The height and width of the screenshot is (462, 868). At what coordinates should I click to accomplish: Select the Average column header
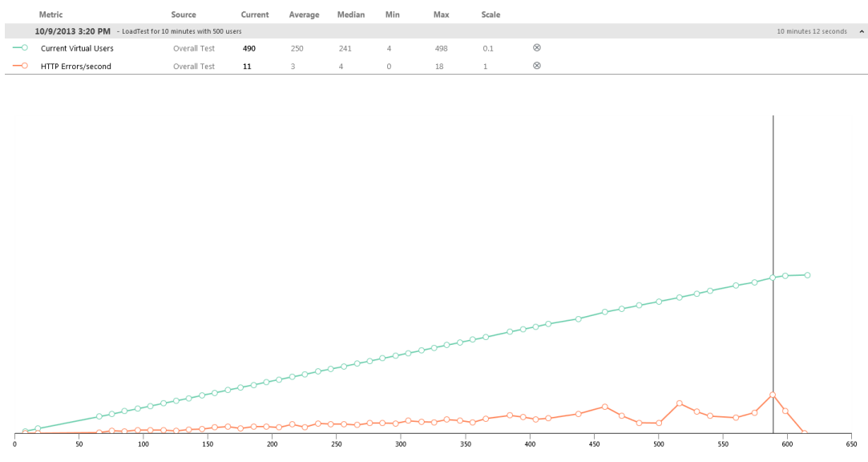304,14
